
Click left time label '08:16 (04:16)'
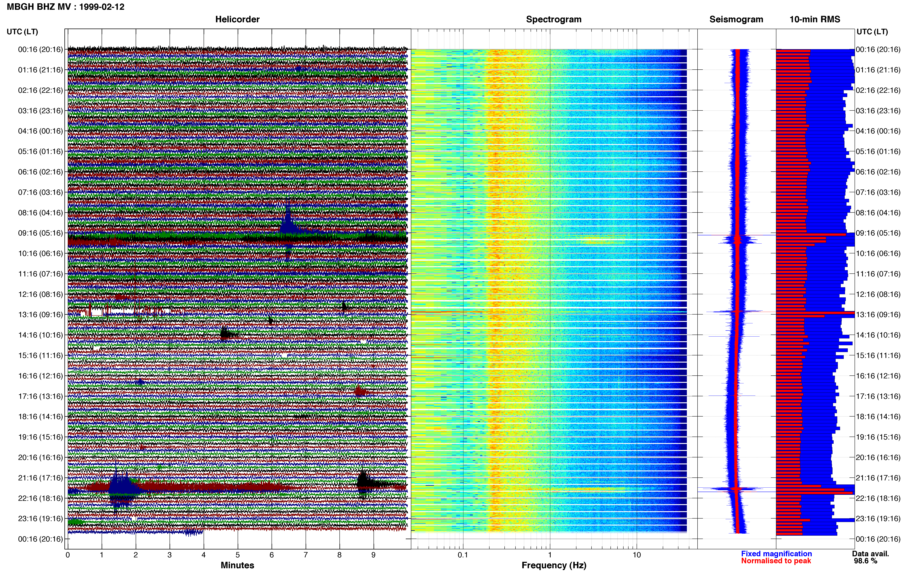[x=40, y=212]
